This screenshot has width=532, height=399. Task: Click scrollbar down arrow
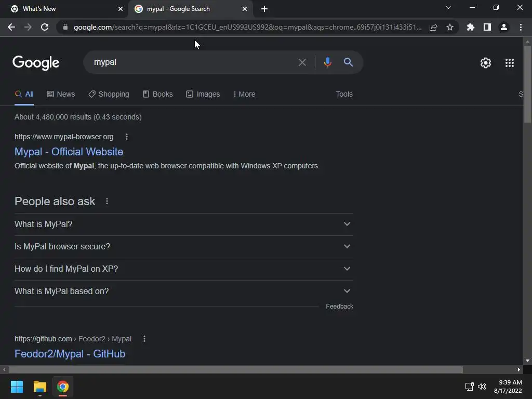click(x=527, y=361)
